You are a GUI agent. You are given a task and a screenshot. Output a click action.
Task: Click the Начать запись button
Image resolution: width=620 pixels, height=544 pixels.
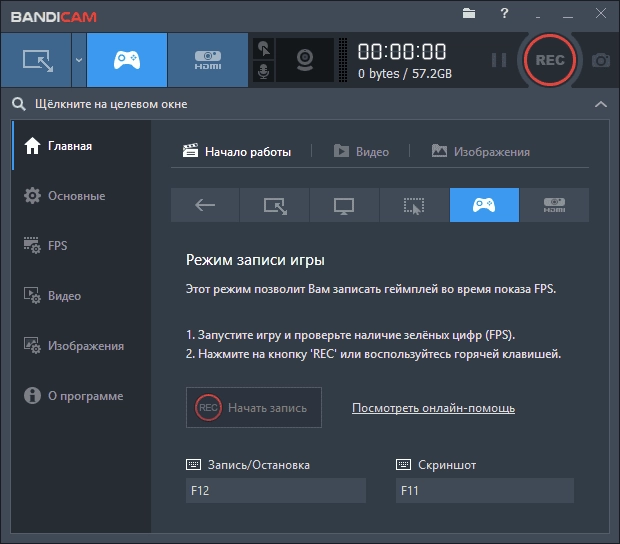tap(254, 408)
